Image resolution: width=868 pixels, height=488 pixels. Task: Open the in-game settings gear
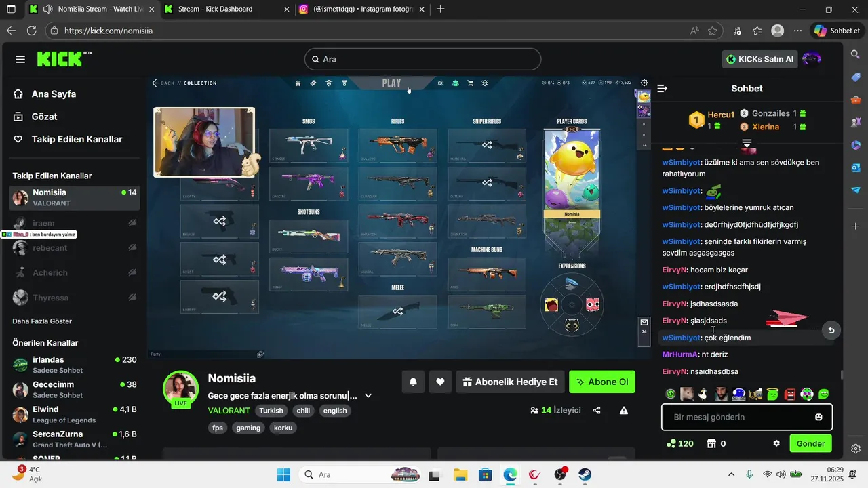click(x=644, y=83)
